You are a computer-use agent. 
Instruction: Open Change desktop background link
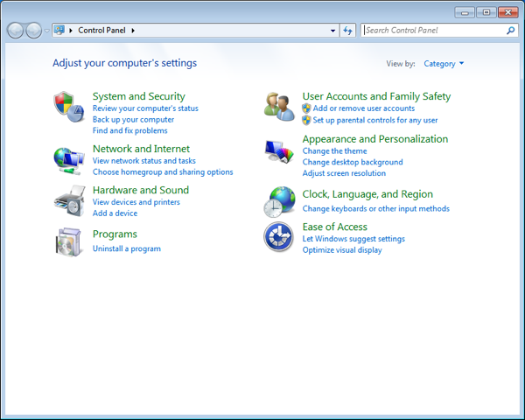[352, 162]
